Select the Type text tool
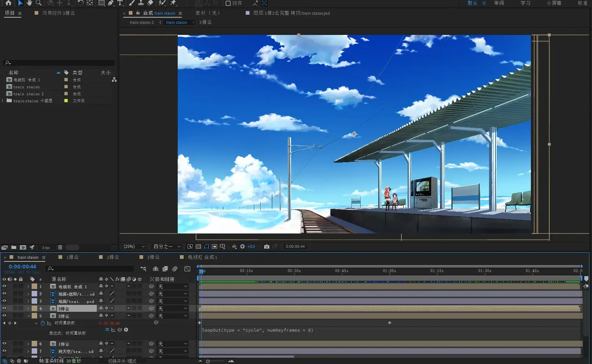Image resolution: width=592 pixels, height=364 pixels. tap(120, 3)
